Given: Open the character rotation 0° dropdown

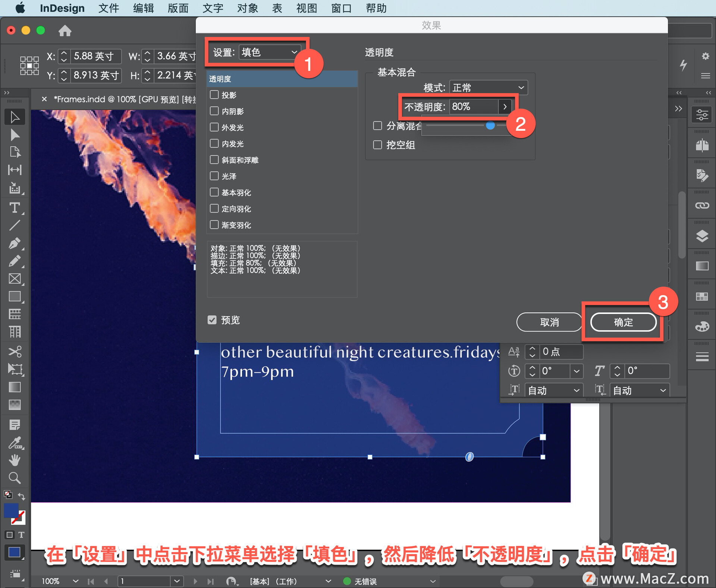Looking at the screenshot, I should 577,371.
